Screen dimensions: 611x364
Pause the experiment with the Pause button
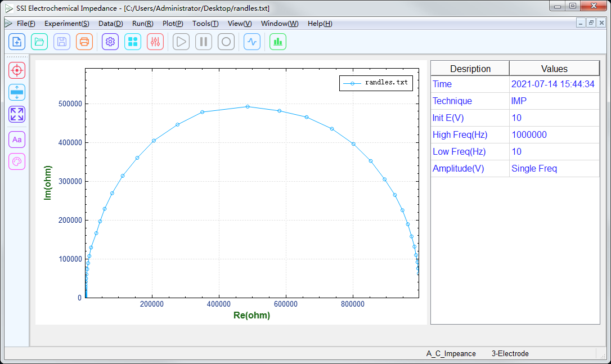pos(204,42)
